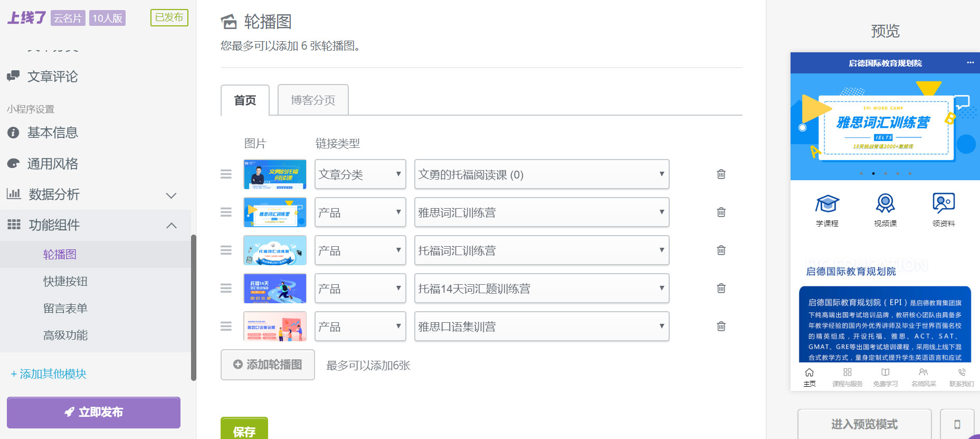Click the 雅思口语集训营 carousel thumbnail

(275, 326)
